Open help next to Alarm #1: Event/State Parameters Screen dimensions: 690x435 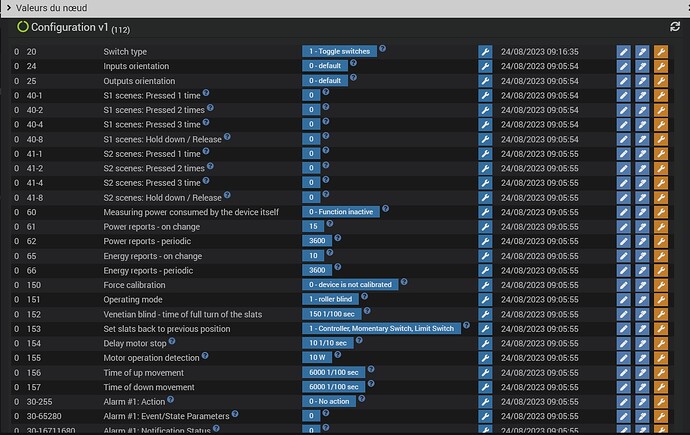click(235, 413)
